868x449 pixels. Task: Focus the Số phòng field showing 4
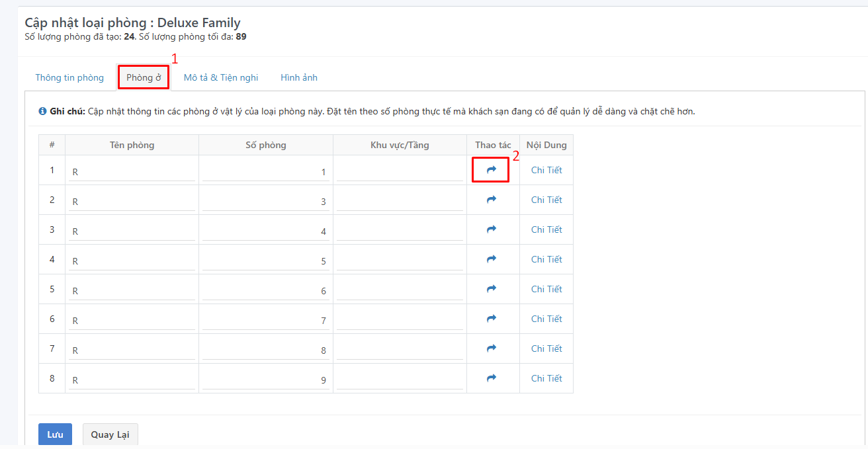pos(266,231)
